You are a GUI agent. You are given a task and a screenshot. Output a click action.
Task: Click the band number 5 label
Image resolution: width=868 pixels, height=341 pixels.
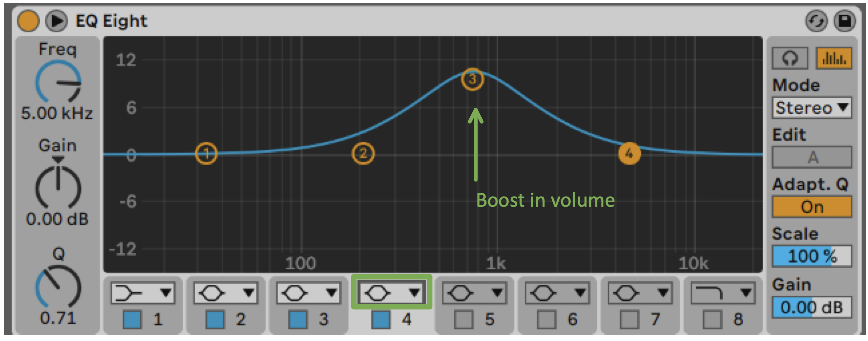point(490,319)
